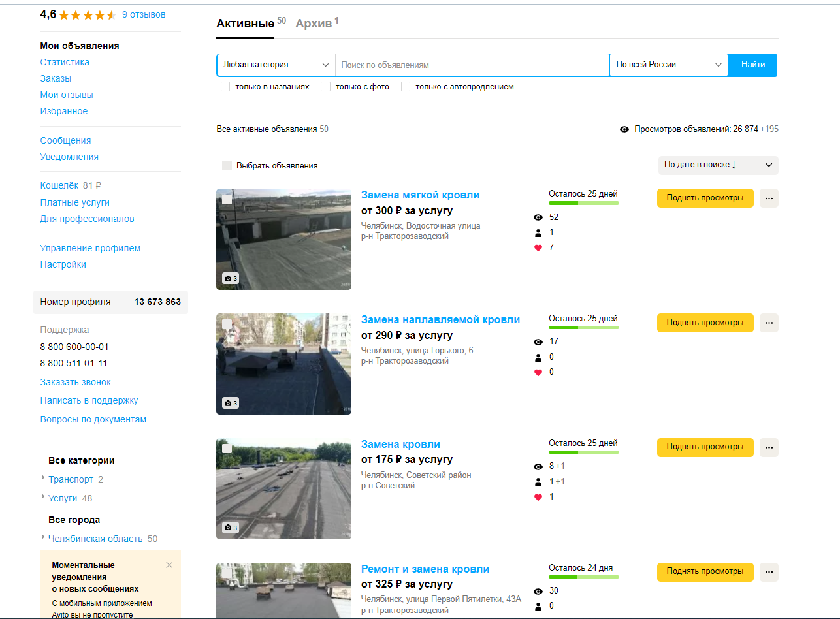Click profile number 13 673 863
The width and height of the screenshot is (840, 619).
click(157, 302)
